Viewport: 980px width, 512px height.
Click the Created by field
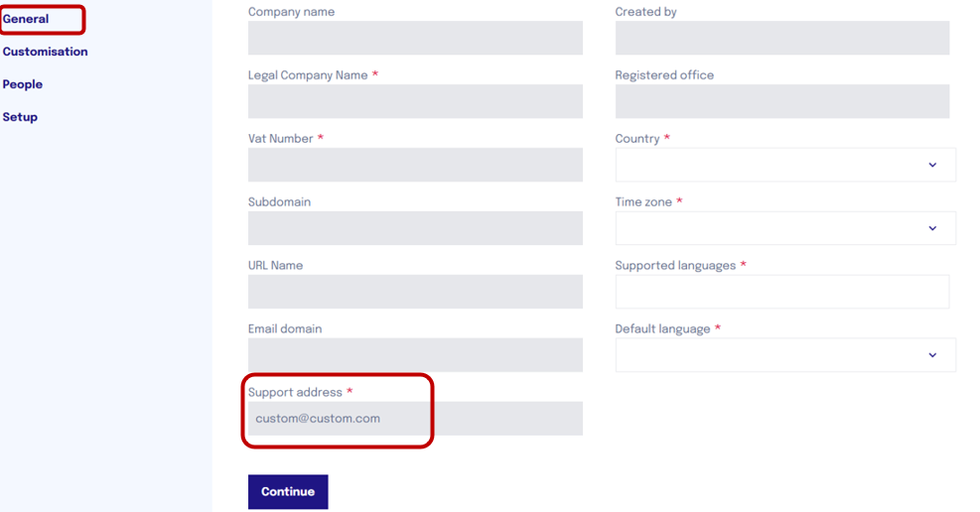point(781,38)
